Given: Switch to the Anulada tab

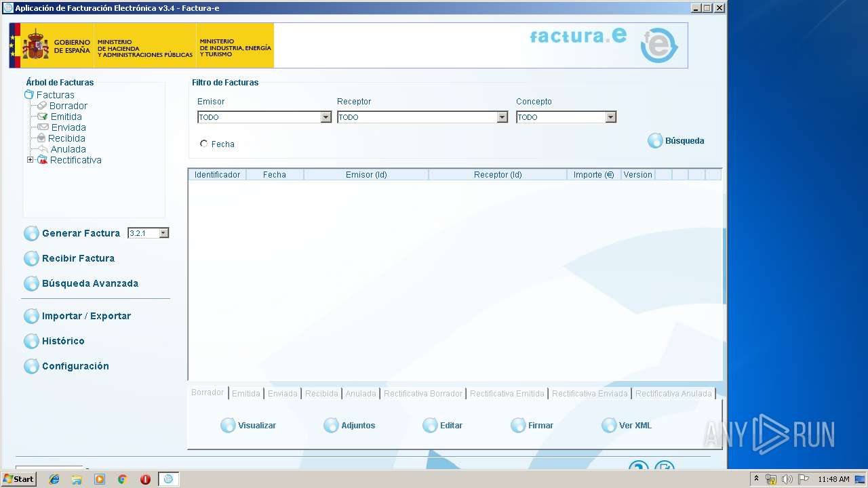Looking at the screenshot, I should click(361, 393).
